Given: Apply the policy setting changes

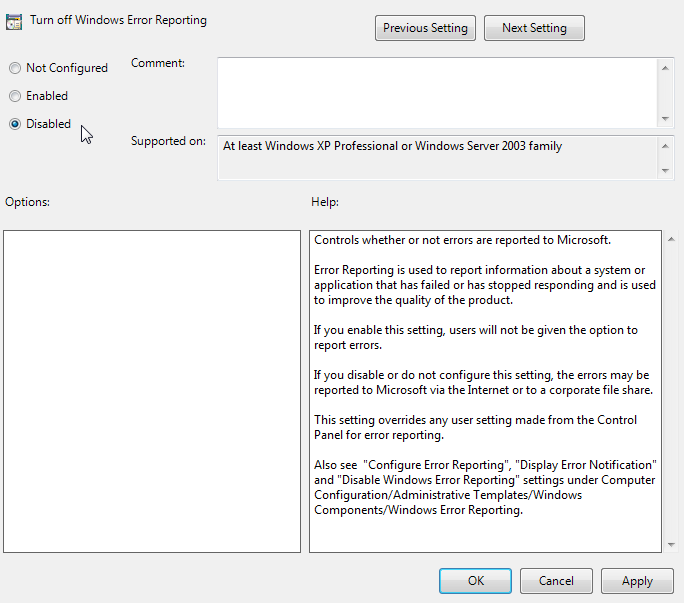Looking at the screenshot, I should (x=637, y=581).
